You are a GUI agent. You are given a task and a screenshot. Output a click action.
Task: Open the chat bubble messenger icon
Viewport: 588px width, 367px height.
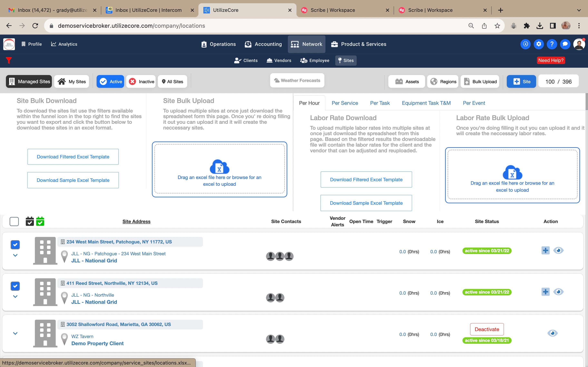[x=565, y=44]
